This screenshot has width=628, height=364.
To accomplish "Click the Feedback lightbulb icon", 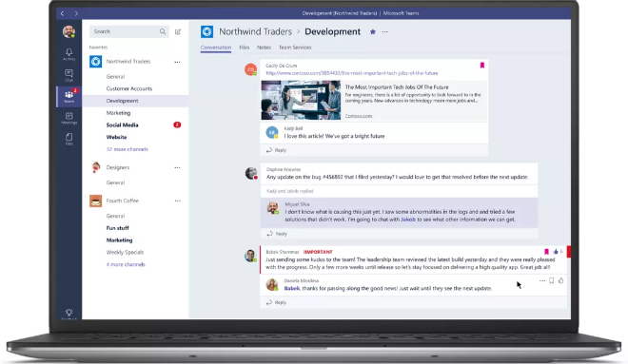I will [69, 314].
